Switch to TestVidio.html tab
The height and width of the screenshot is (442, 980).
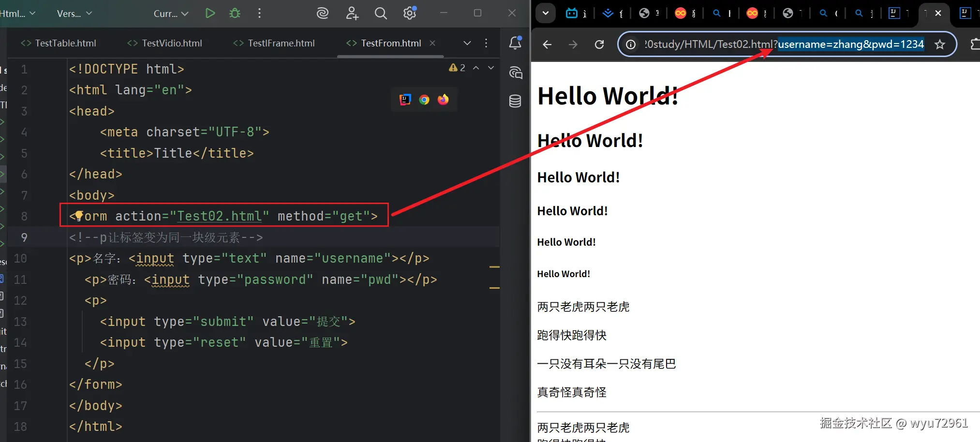(164, 43)
